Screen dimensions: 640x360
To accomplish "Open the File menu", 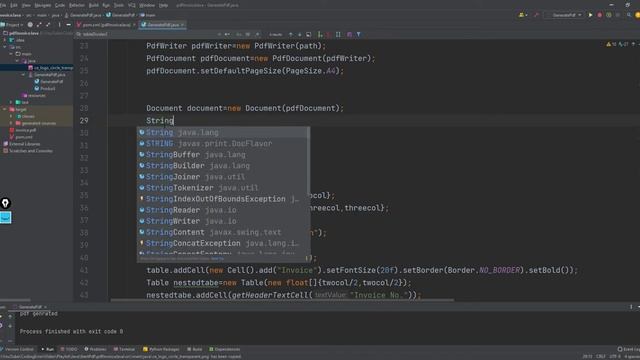I will click(x=3, y=5).
